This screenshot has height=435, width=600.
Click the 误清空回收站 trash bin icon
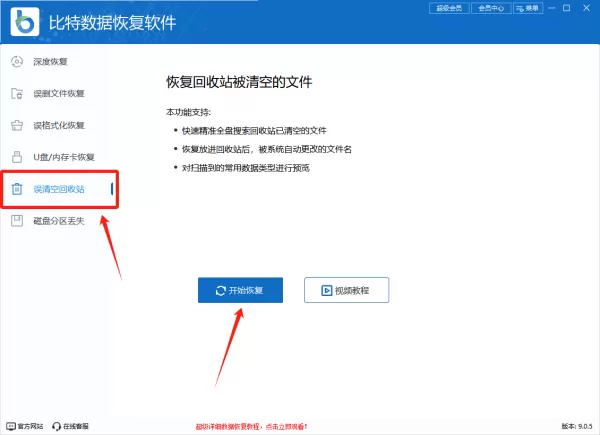17,189
